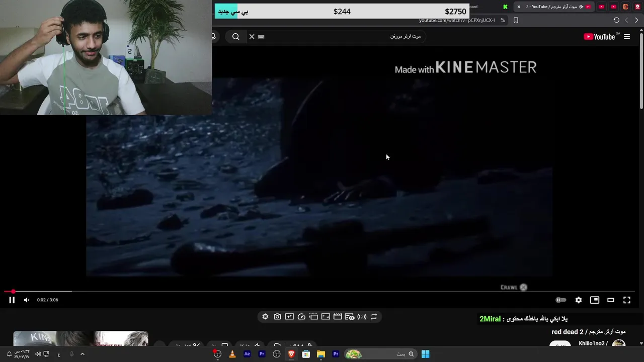Image resolution: width=644 pixels, height=362 pixels.
Task: Toggle cinema mode clapperboard icon
Action: pos(338,317)
